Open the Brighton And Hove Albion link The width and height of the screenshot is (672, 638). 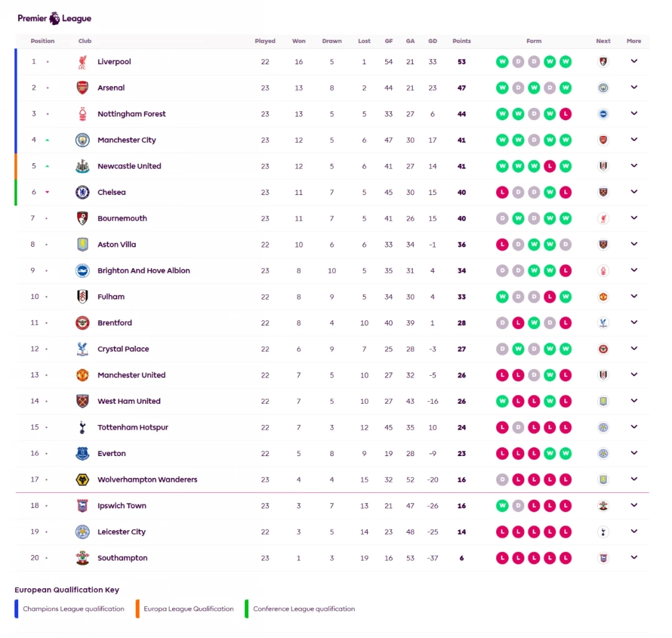143,271
